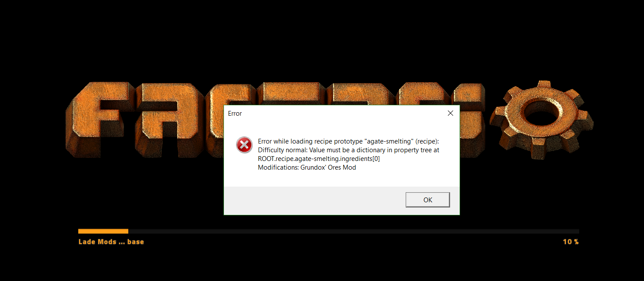
Task: Click the "Modifications: Grundox' Ores Mod" line
Action: click(x=307, y=167)
